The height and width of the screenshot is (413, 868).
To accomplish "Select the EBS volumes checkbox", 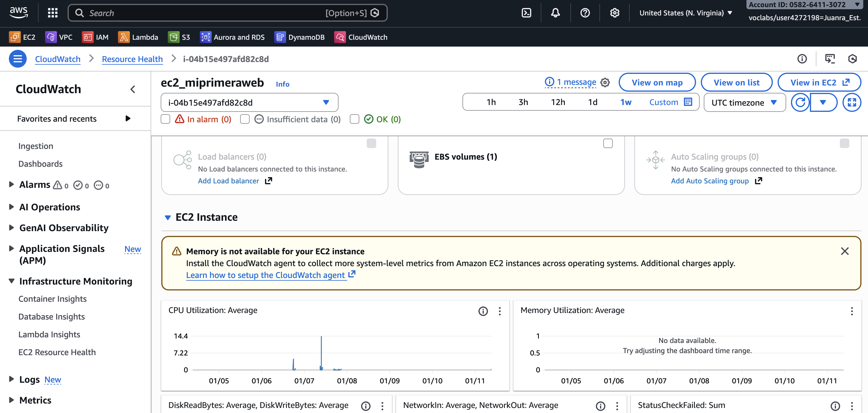I will click(607, 143).
